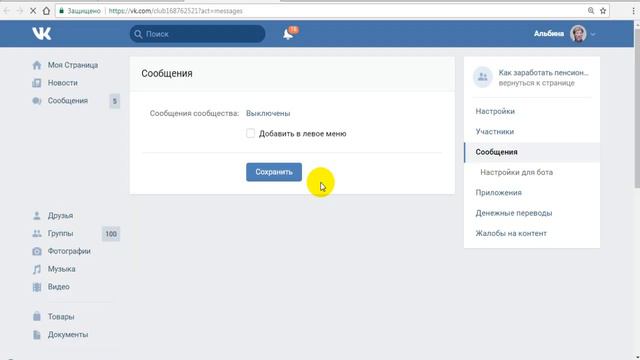Image resolution: width=640 pixels, height=360 pixels.
Task: Click into the Поиск search field
Action: coord(198,34)
